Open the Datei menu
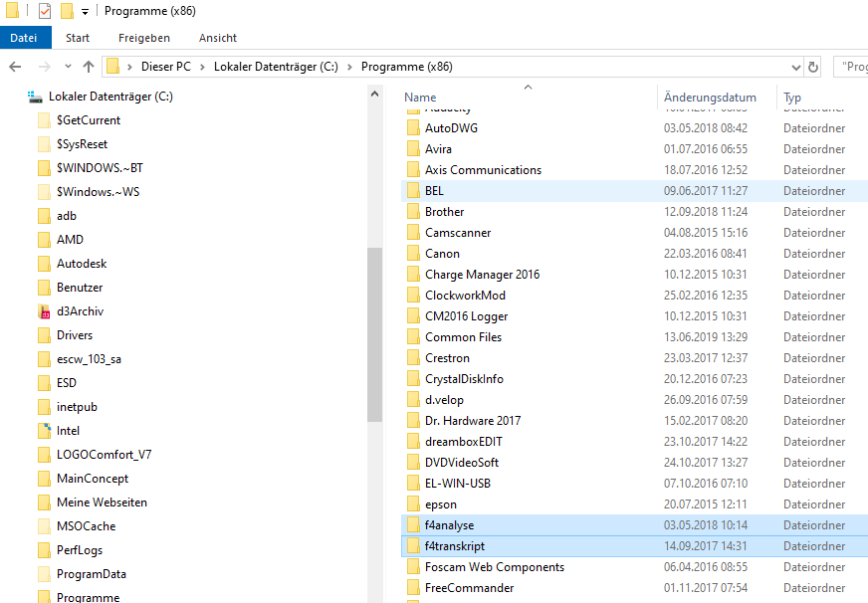This screenshot has height=603, width=868. [25, 37]
